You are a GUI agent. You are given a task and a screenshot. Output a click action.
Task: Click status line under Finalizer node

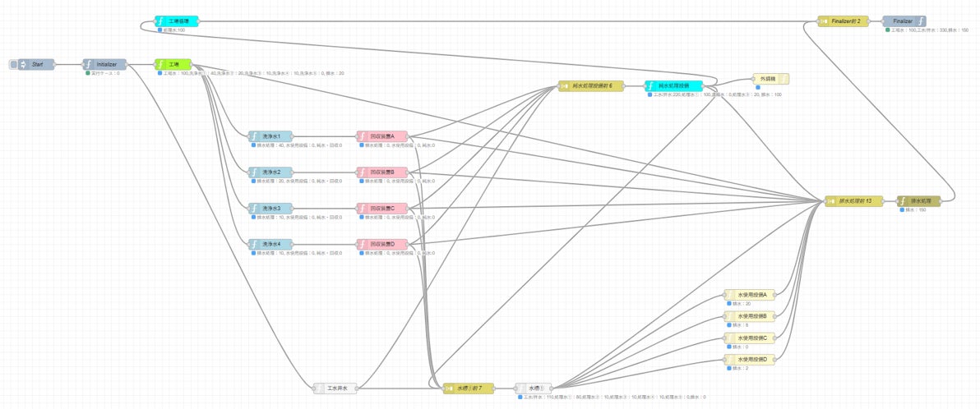coord(927,30)
